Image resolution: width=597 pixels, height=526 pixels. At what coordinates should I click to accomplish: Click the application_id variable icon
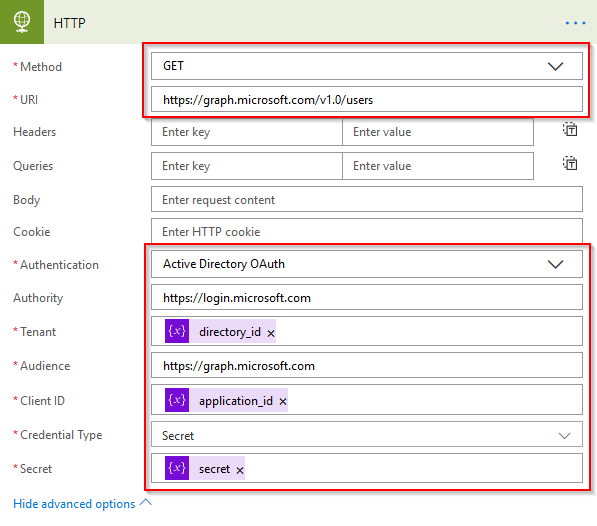[177, 400]
